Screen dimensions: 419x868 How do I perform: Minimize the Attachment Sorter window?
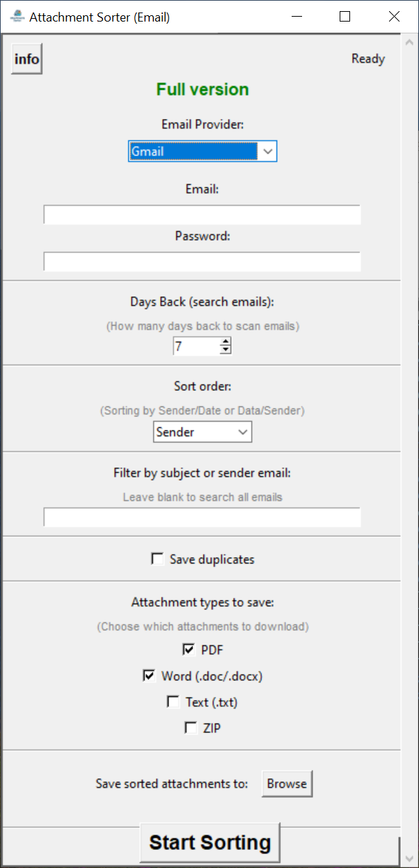pyautogui.click(x=296, y=17)
